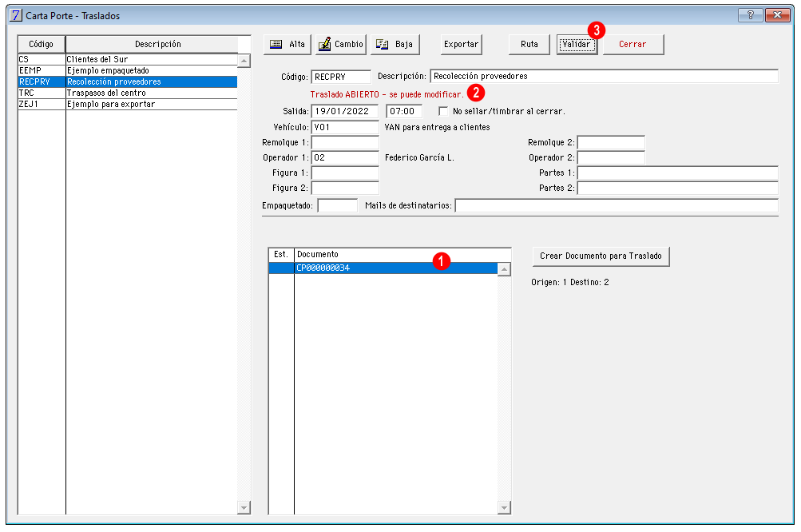The height and width of the screenshot is (532, 801).
Task: Click the traslados list scroll up arrow
Action: point(244,61)
